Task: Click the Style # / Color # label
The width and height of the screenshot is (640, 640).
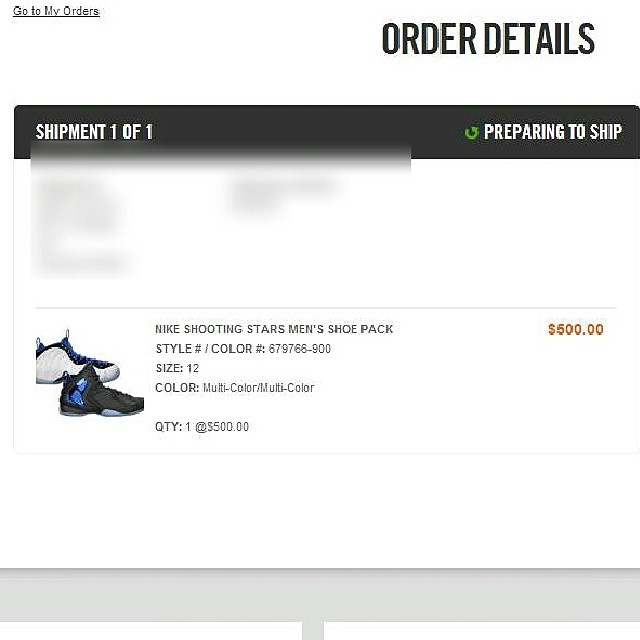Action: tap(210, 349)
